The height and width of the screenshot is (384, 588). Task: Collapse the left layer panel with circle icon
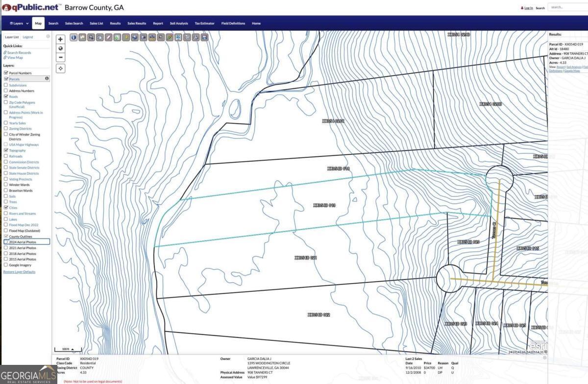coord(48,36)
